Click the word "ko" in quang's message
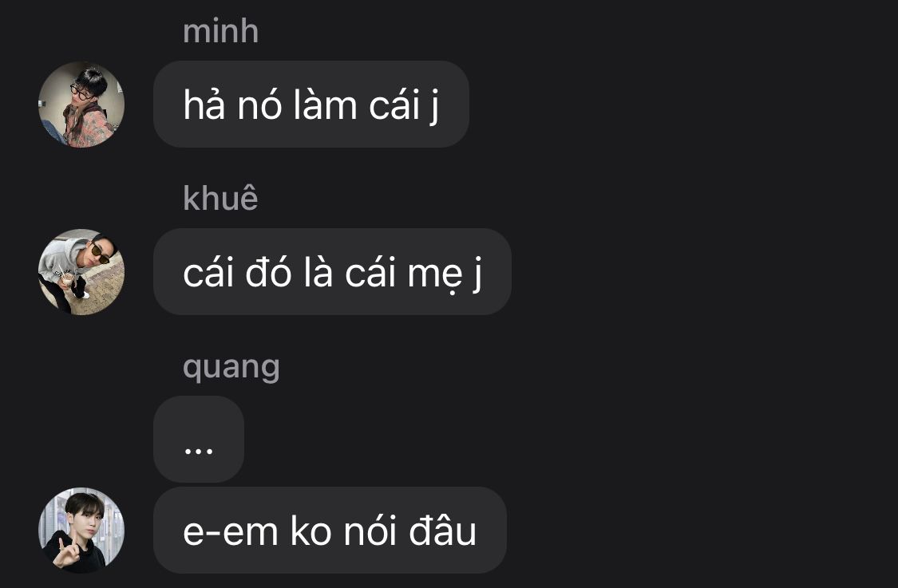The image size is (898, 588). 311,531
